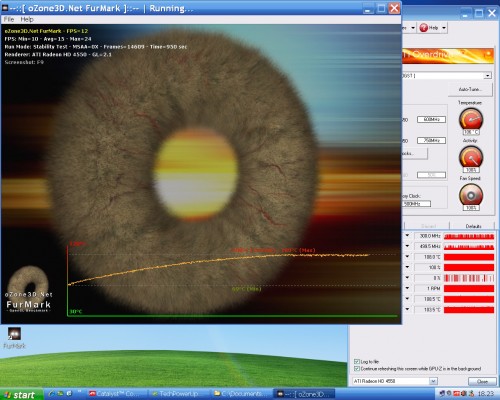This screenshot has width=500, height=400.
Task: Open the FurMark desktop shortcut icon
Action: click(14, 334)
